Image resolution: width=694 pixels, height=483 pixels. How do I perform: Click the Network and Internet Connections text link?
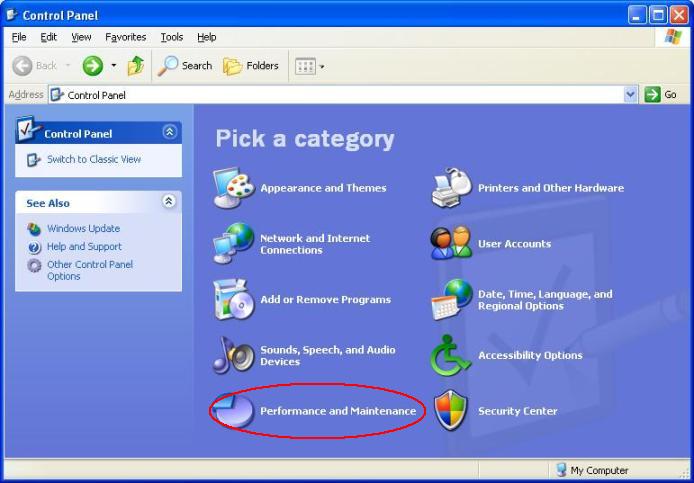[x=315, y=244]
